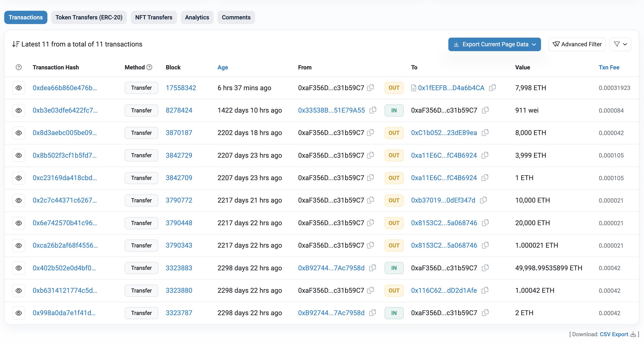Switch to Analytics tab
Screen dimensions: 644x343
click(197, 17)
